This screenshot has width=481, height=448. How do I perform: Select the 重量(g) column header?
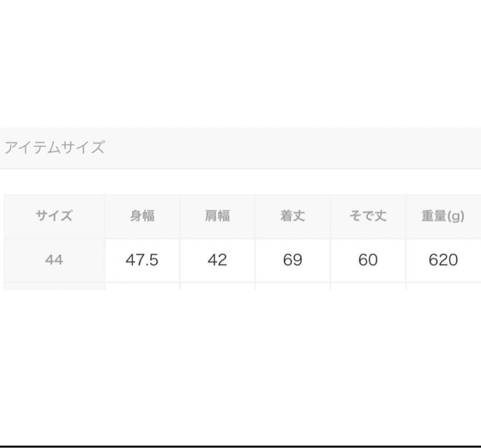pyautogui.click(x=443, y=216)
